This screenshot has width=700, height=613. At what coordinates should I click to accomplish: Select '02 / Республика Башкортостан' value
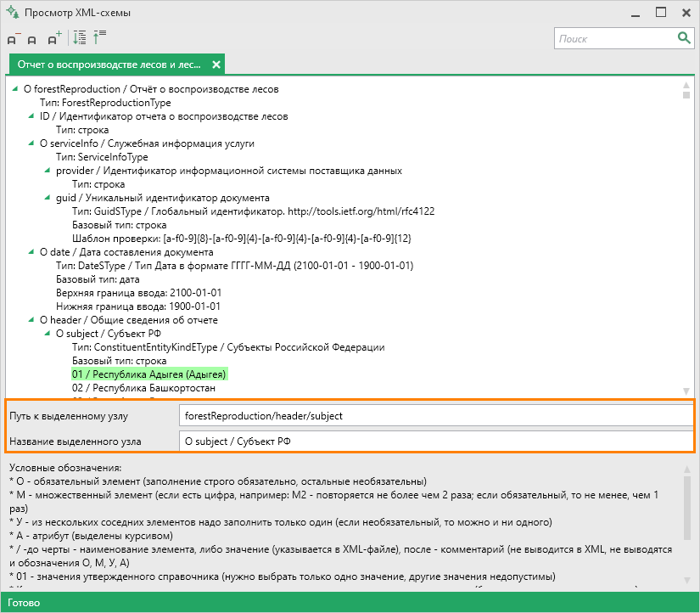[143, 388]
